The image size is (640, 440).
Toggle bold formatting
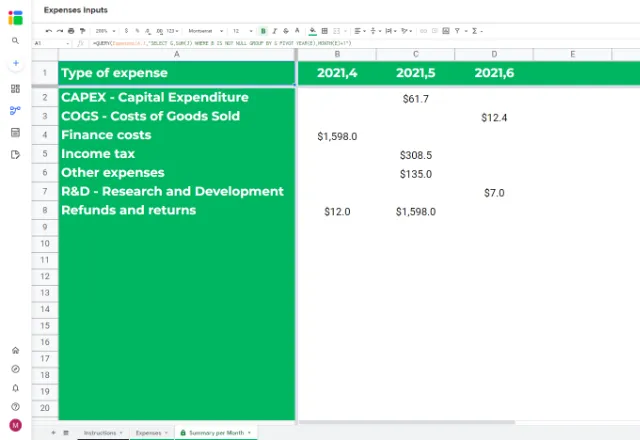tap(263, 31)
